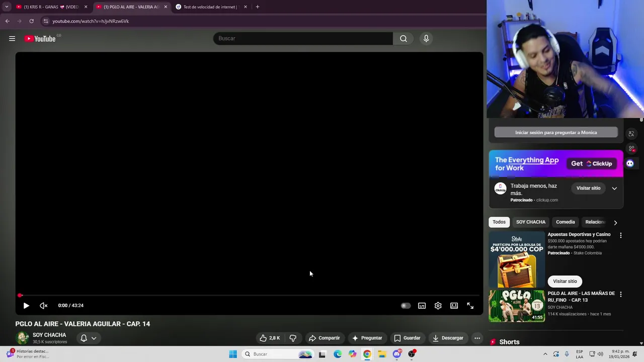Start voice search with microphone icon
This screenshot has height=362, width=644.
[x=426, y=38]
